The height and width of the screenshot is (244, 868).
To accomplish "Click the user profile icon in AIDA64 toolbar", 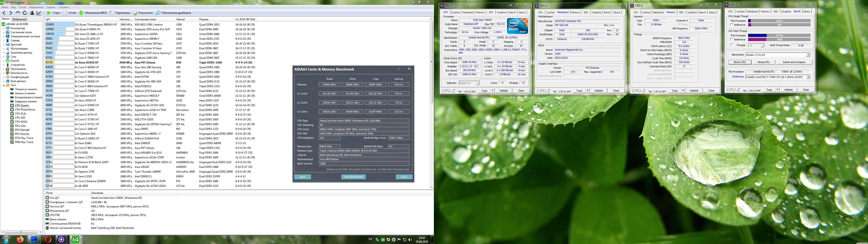I will point(32,13).
